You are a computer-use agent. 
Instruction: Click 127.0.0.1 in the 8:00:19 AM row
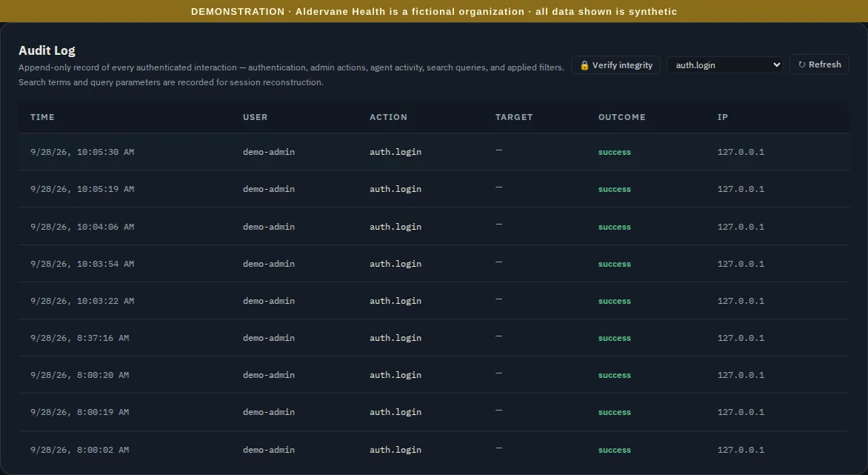tap(741, 413)
